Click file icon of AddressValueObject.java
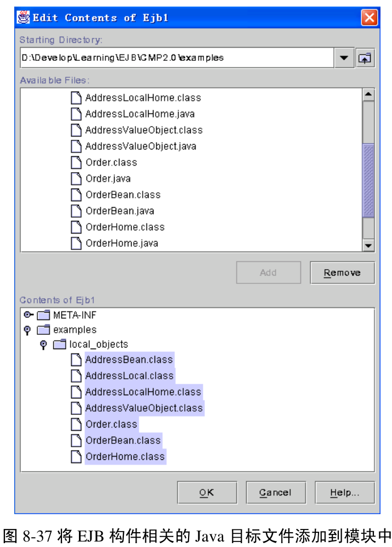392x547 pixels. 76,146
